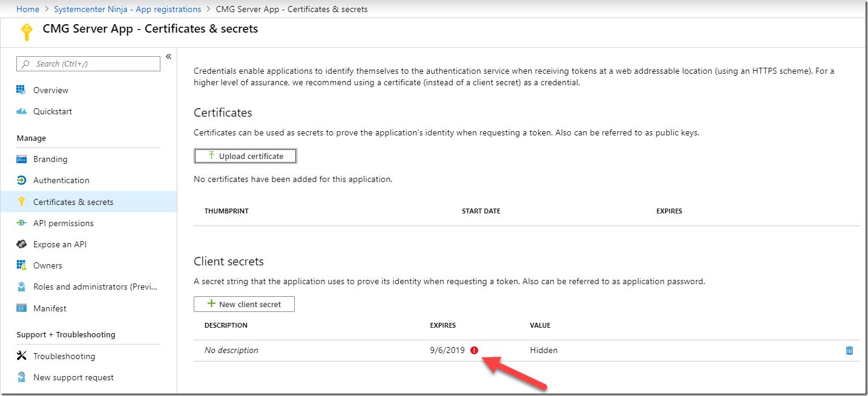Click the Overview icon in sidebar
Viewport: 868px width, 396px height.
22,90
